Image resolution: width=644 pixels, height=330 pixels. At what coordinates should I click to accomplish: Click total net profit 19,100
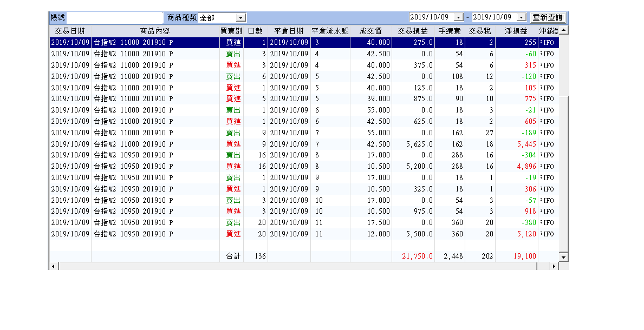tap(525, 256)
